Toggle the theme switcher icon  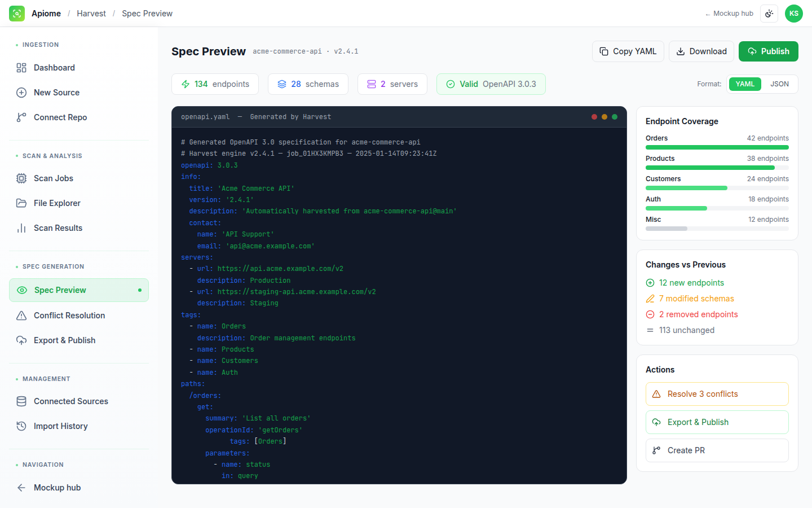tap(769, 14)
